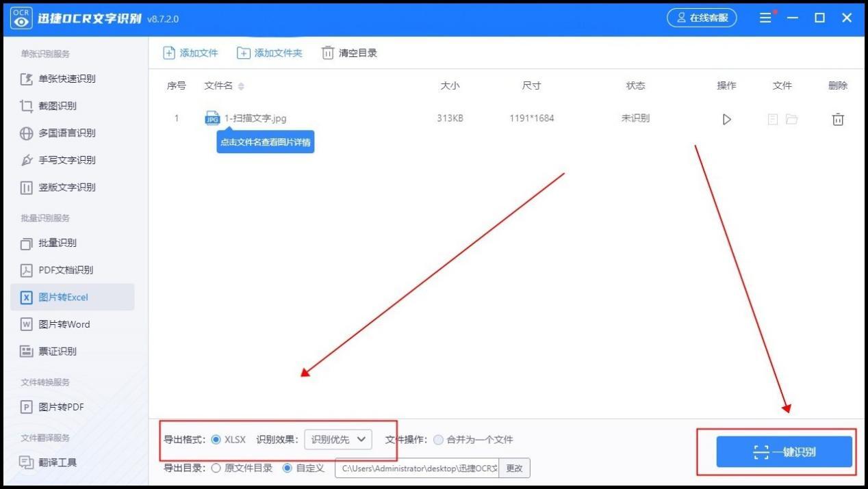The image size is (868, 489).
Task: Choose 手写文字识别 in the sidebar
Action: pos(66,160)
